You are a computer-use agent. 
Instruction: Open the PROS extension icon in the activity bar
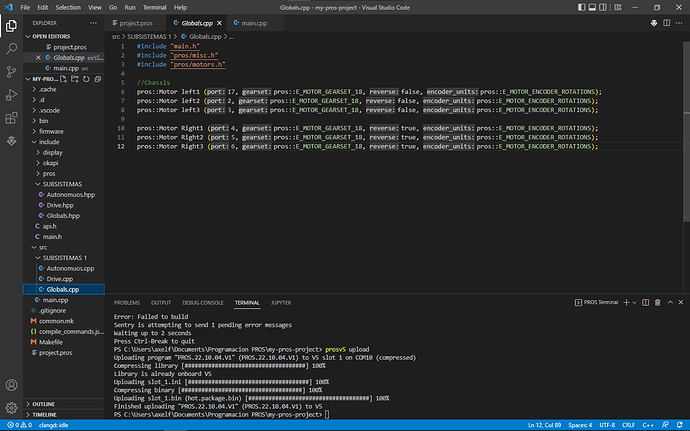tap(11, 141)
